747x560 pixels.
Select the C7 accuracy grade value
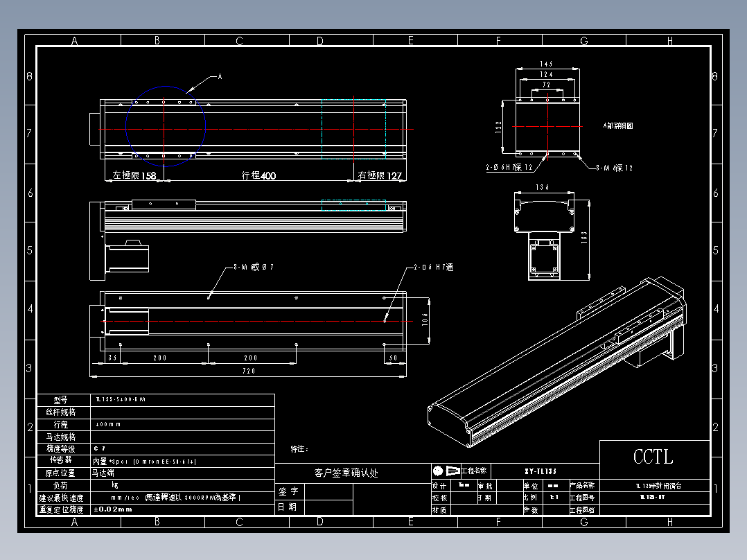100,448
